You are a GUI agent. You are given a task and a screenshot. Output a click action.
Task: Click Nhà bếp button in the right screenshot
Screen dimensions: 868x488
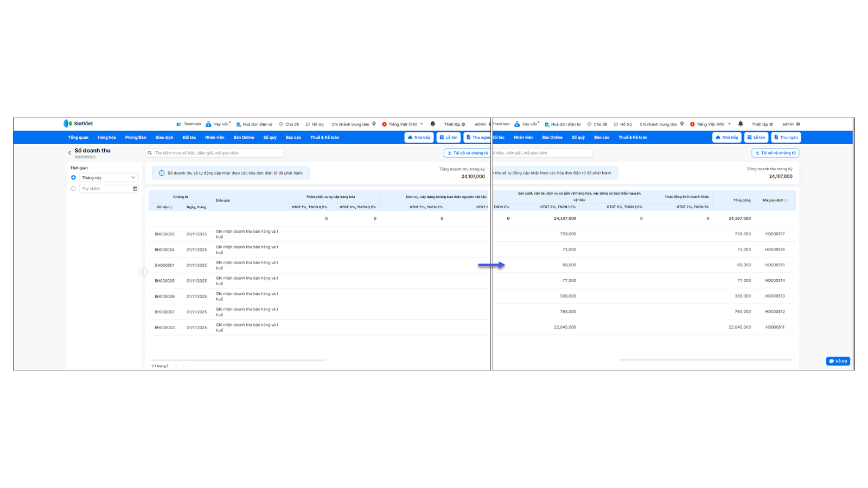(x=727, y=138)
